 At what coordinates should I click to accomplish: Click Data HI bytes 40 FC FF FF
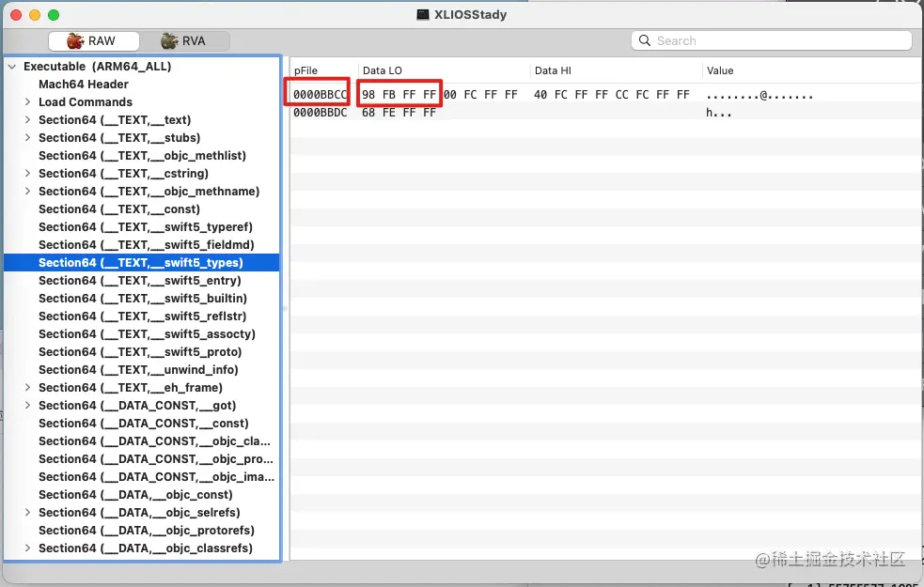[571, 95]
